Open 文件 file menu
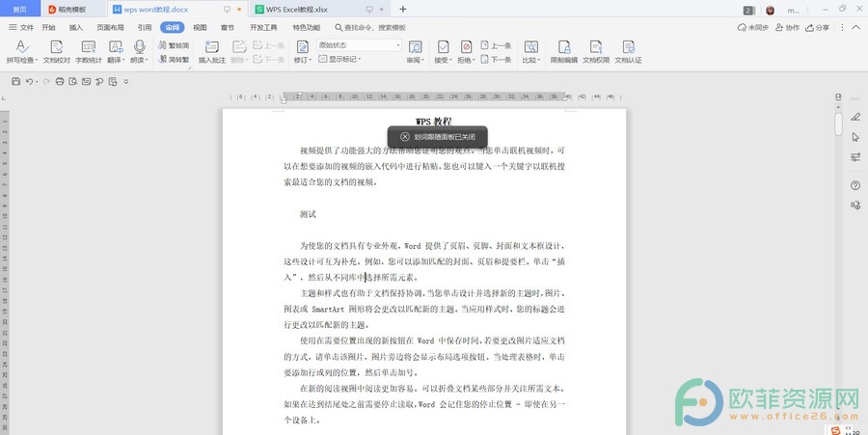The image size is (868, 435). (x=21, y=27)
